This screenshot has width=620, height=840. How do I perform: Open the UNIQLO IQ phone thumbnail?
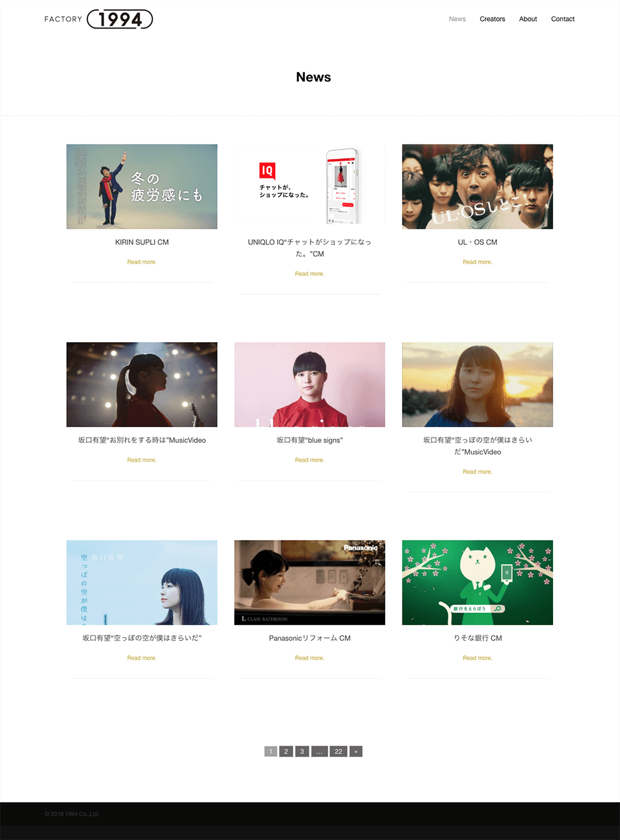click(310, 187)
